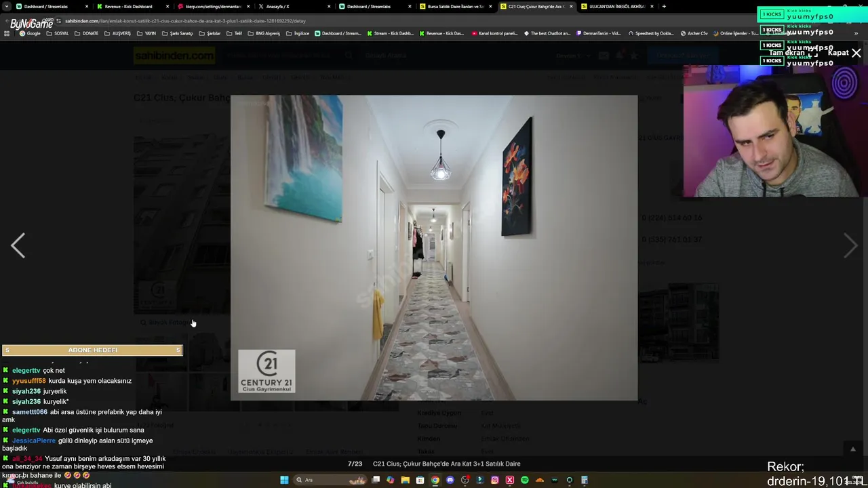
Task: Switch to the blerp.com settings tab
Action: [213, 6]
